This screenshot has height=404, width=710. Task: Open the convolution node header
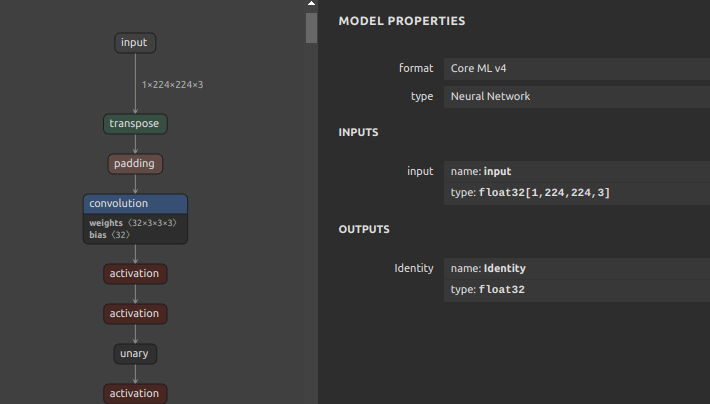click(135, 203)
